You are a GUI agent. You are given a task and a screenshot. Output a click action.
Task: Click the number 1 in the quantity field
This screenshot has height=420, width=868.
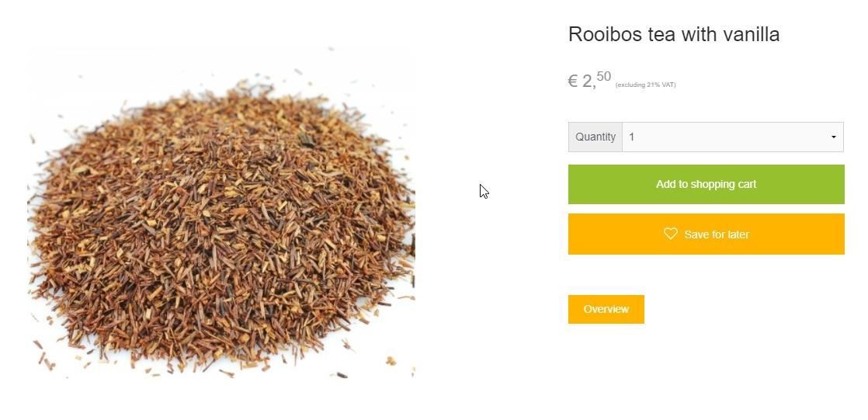pos(632,137)
